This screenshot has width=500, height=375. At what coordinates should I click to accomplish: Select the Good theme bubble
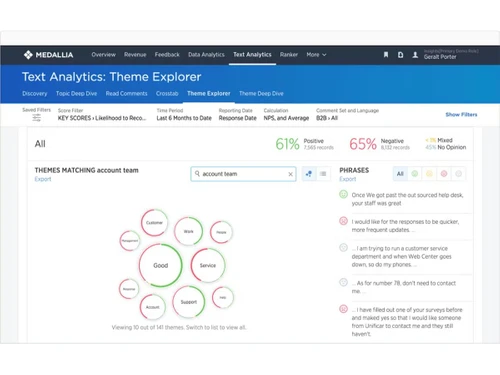pos(161,265)
